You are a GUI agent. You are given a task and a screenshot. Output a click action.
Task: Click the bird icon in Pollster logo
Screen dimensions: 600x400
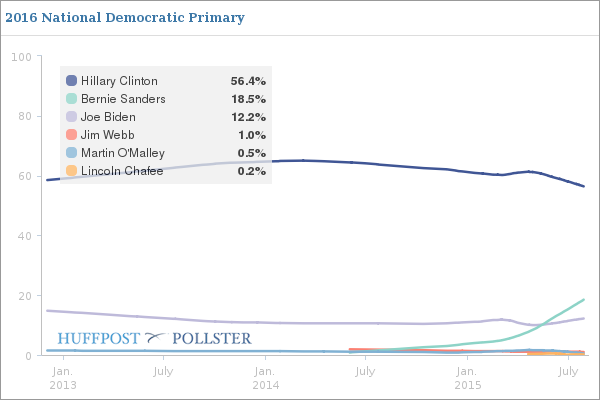156,337
